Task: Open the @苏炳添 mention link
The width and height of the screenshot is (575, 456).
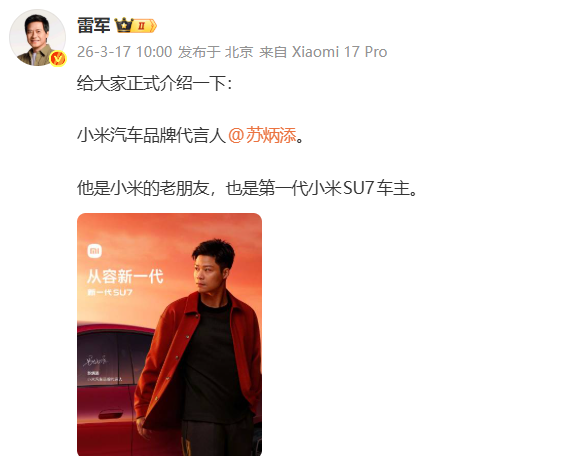Action: click(x=262, y=135)
